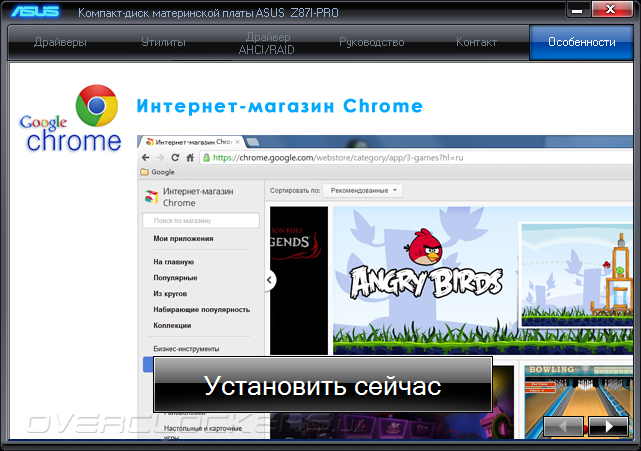
Task: Click the Chrome Web Store logo icon
Action: pos(152,197)
